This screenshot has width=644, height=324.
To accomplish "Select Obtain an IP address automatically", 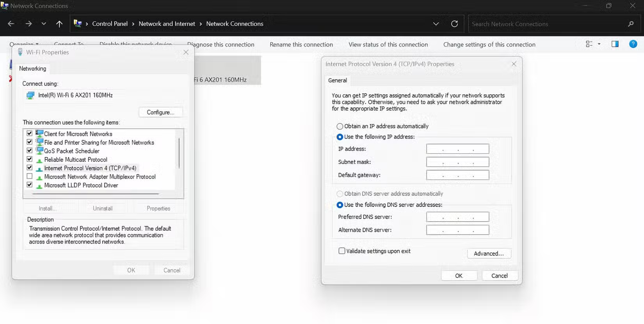I will pyautogui.click(x=340, y=126).
